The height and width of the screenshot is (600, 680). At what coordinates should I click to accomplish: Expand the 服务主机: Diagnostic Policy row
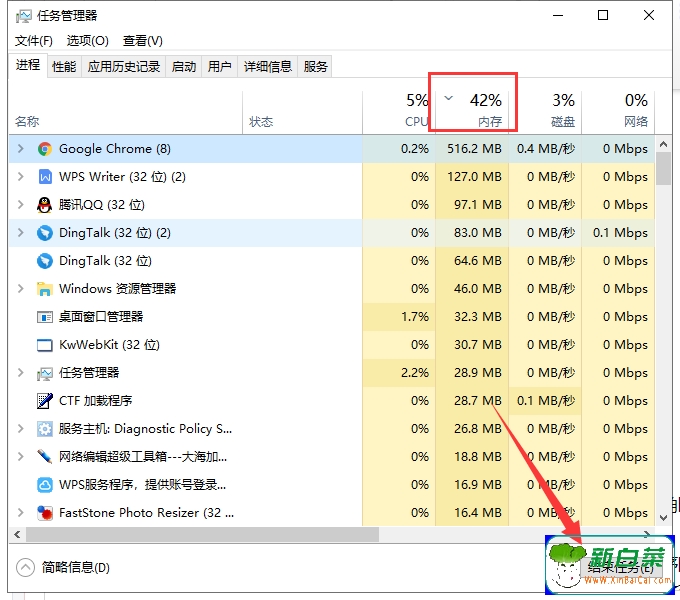click(x=20, y=429)
